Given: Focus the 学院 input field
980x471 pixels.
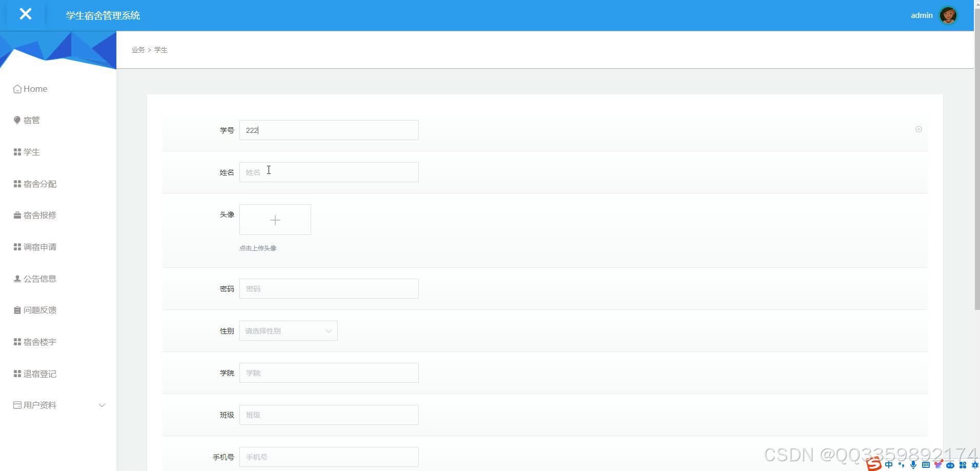Looking at the screenshot, I should tap(329, 373).
